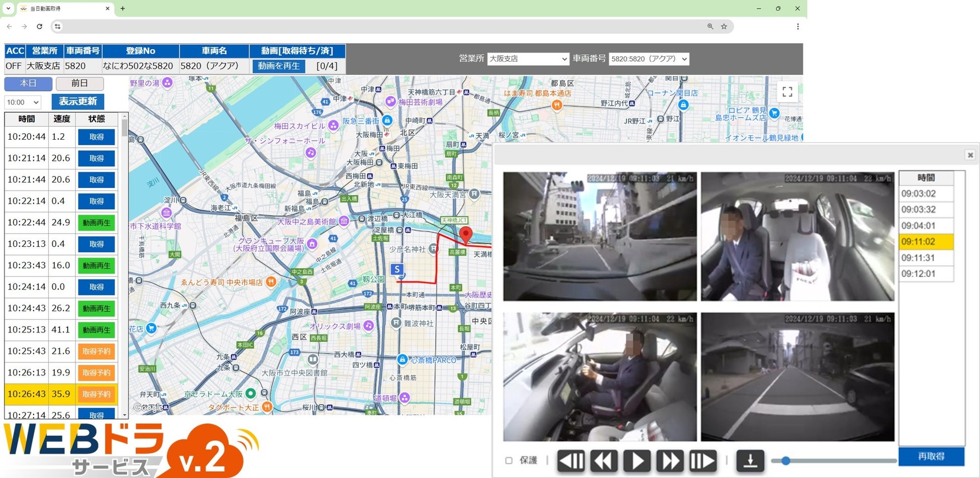The height and width of the screenshot is (478, 980).
Task: Step forward one frame in video
Action: tap(703, 460)
